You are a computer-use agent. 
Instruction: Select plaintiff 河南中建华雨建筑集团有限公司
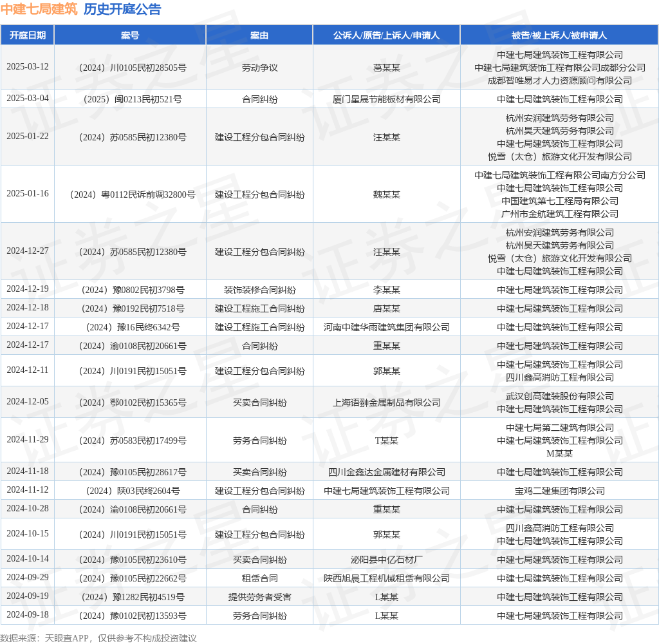point(386,327)
